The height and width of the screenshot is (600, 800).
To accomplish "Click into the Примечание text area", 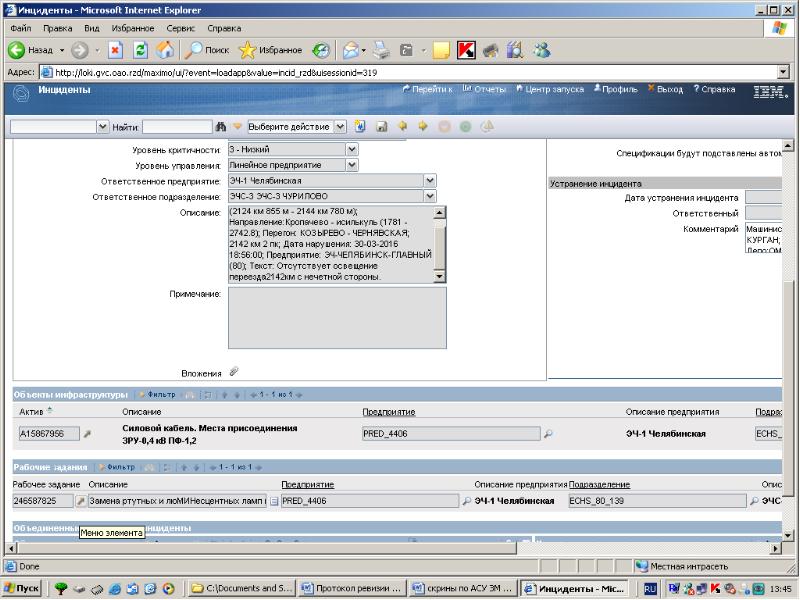I will coord(337,318).
